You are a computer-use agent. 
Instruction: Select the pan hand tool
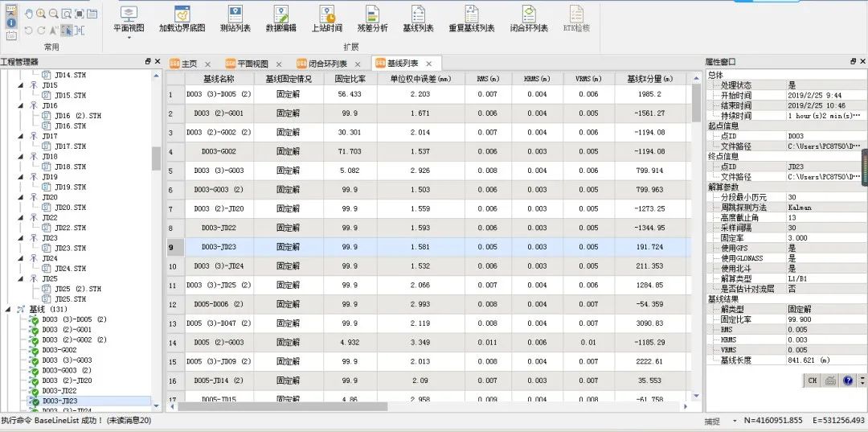point(29,14)
